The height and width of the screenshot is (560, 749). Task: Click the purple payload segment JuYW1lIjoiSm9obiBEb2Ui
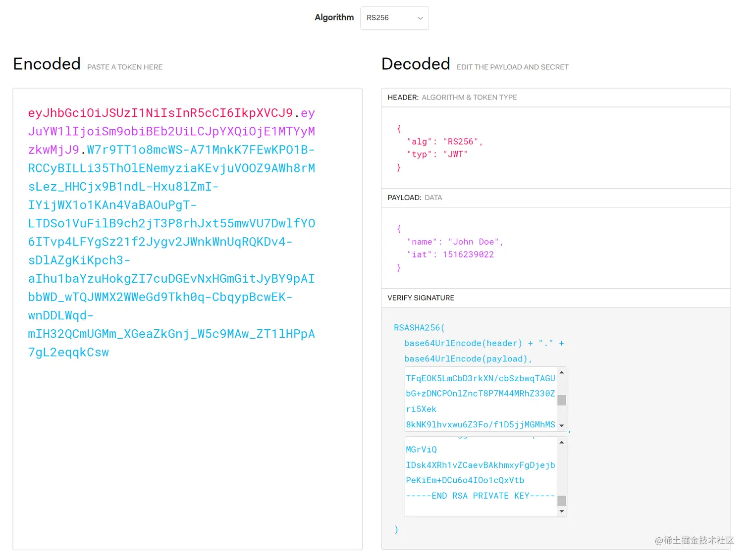171,132
